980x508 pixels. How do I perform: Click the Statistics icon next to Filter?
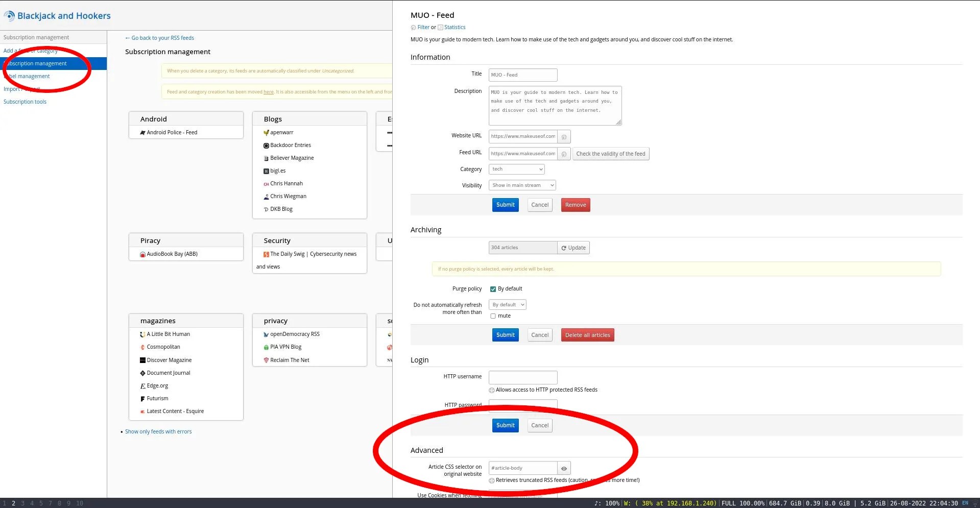tap(441, 27)
